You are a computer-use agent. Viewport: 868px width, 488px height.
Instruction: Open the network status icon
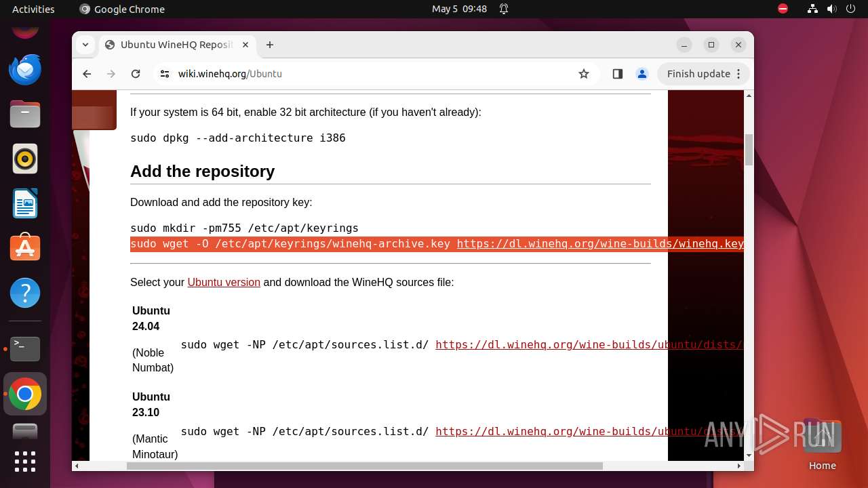(812, 9)
